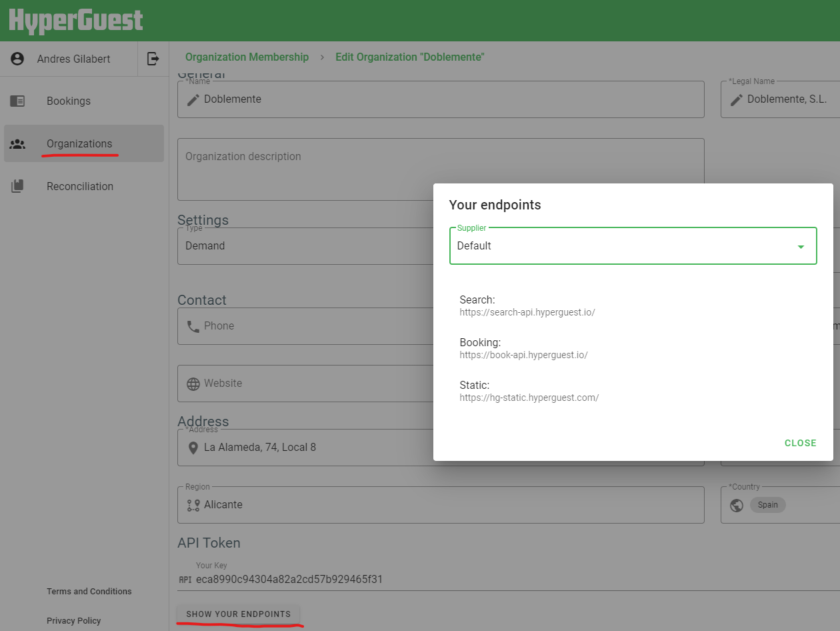840x631 pixels.
Task: Click the Contact section heading
Action: (x=202, y=300)
